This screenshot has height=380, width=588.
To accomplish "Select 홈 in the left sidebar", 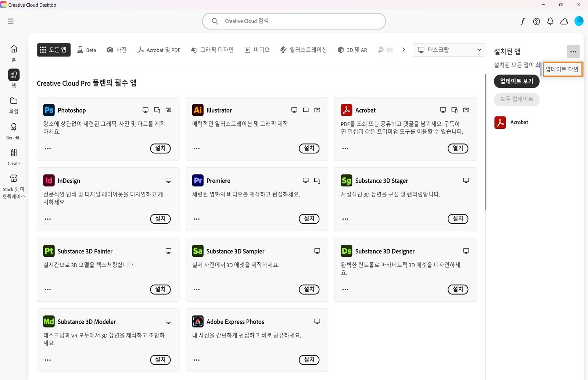I will (13, 52).
